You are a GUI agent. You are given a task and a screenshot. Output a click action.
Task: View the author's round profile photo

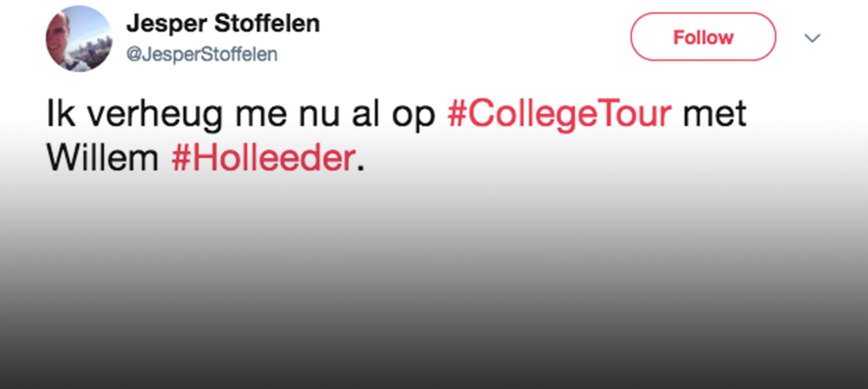pyautogui.click(x=79, y=38)
